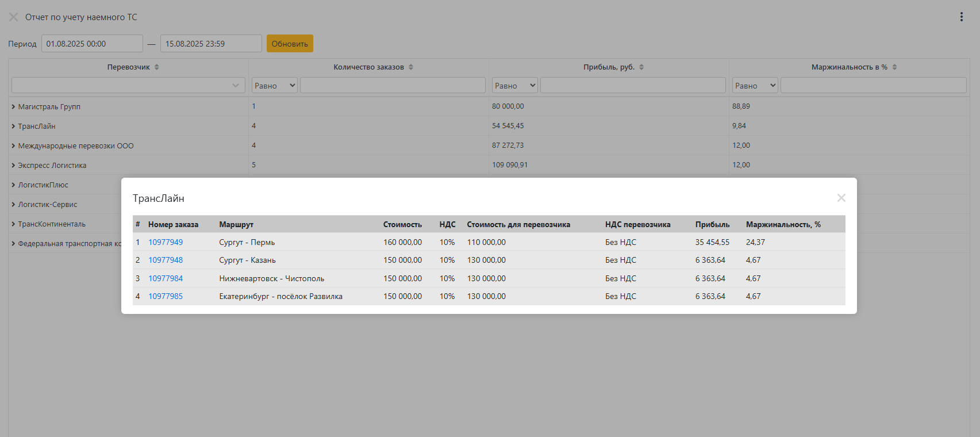Screen dimensions: 980x437
Task: Click the period start date field
Action: (92, 44)
